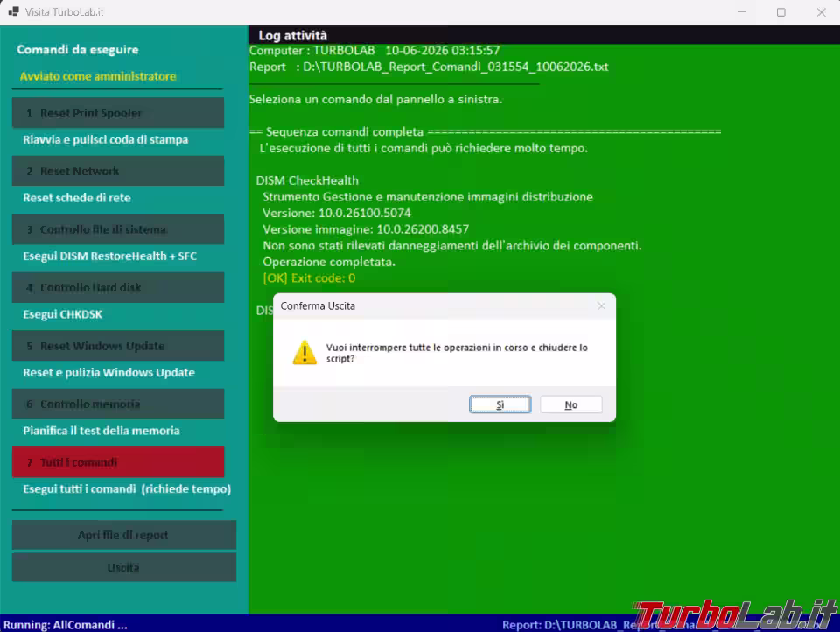Click 'Seleziona un comando dal pannello' line
This screenshot has height=632, width=840.
[x=375, y=99]
